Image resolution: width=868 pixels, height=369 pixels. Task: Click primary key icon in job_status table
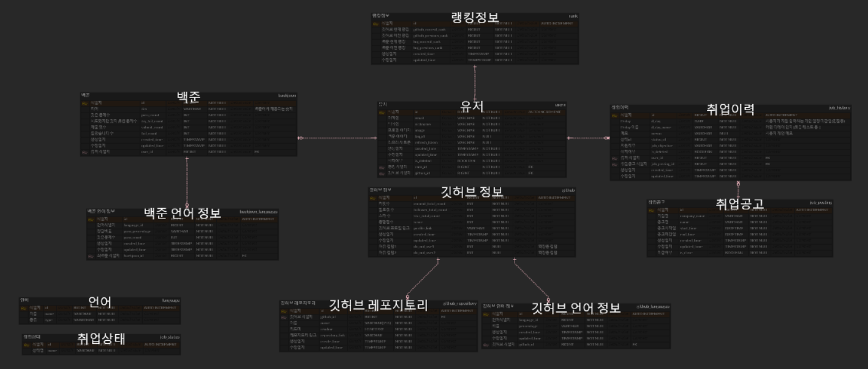pos(26,344)
